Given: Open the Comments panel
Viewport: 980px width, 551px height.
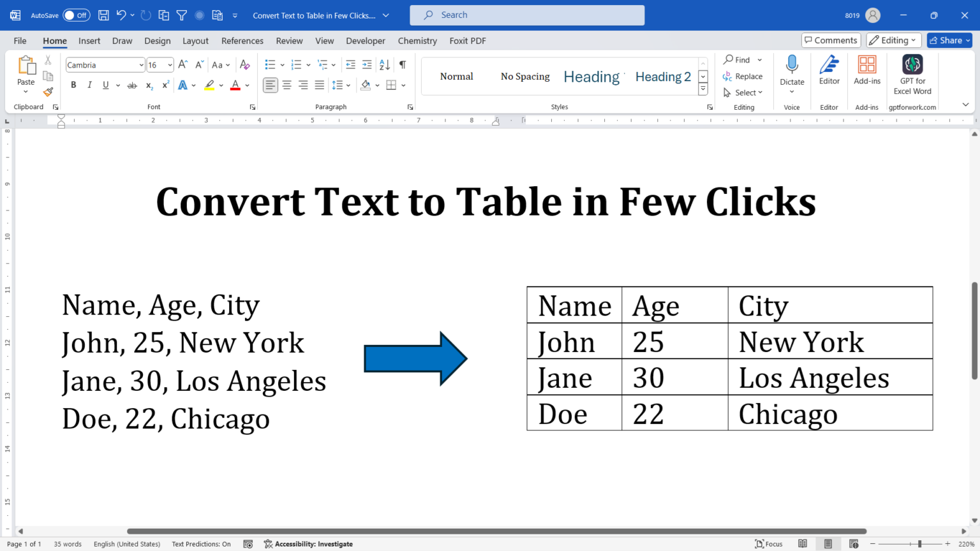Looking at the screenshot, I should click(x=831, y=40).
